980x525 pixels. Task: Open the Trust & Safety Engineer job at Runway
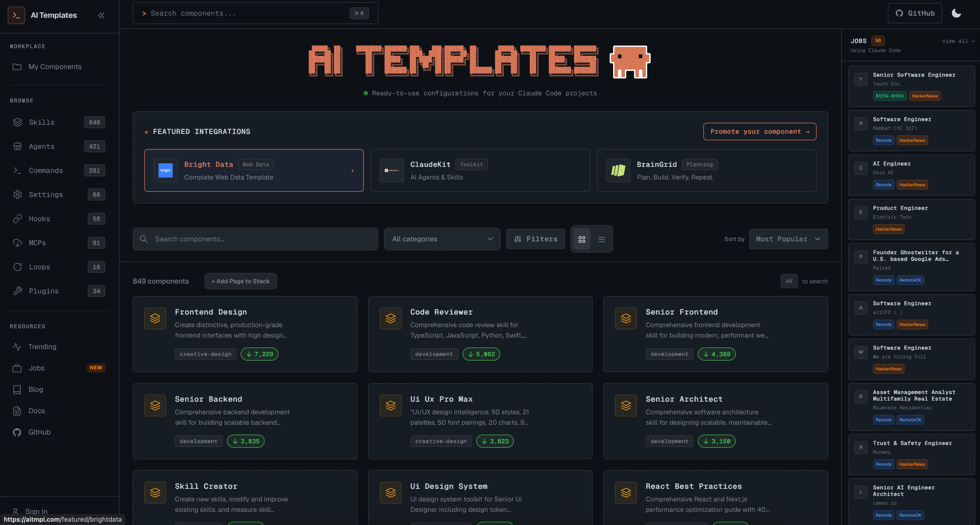tap(911, 455)
